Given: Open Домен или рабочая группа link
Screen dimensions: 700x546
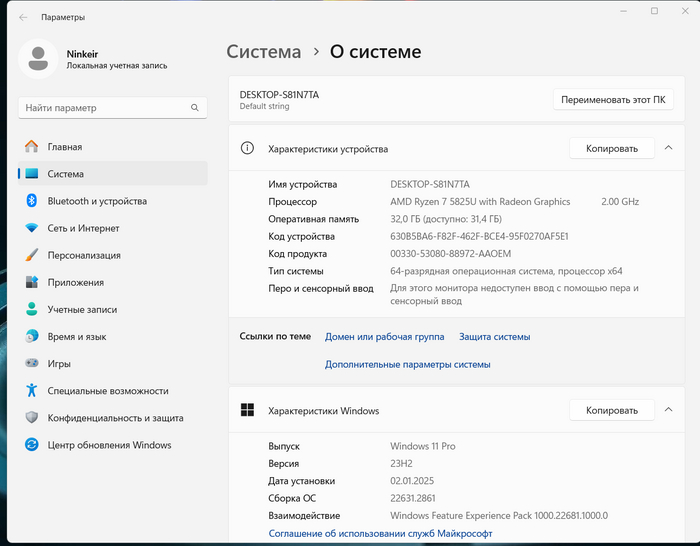Looking at the screenshot, I should click(385, 337).
